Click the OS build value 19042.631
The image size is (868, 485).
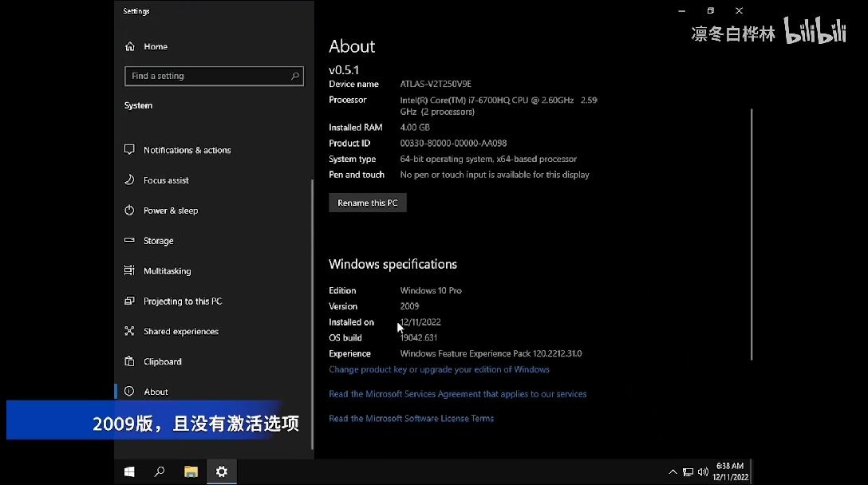419,337
